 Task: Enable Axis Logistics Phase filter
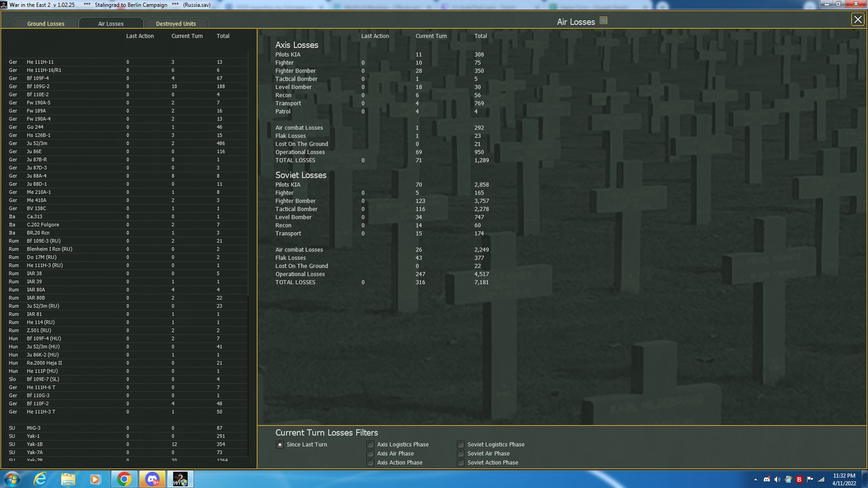point(370,445)
